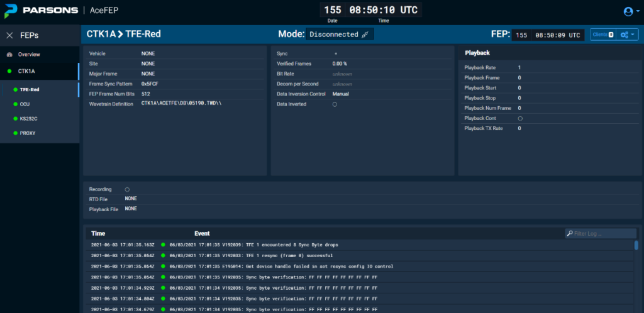Screen dimensions: 644x313
Task: Select the TFE-Red sidebar item
Action: 30,89
